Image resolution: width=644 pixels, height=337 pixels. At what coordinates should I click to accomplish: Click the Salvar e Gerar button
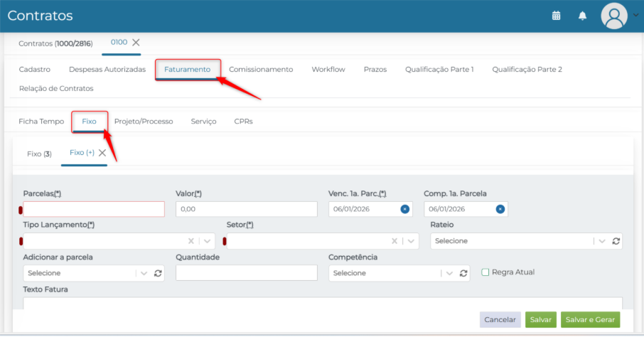coord(590,320)
